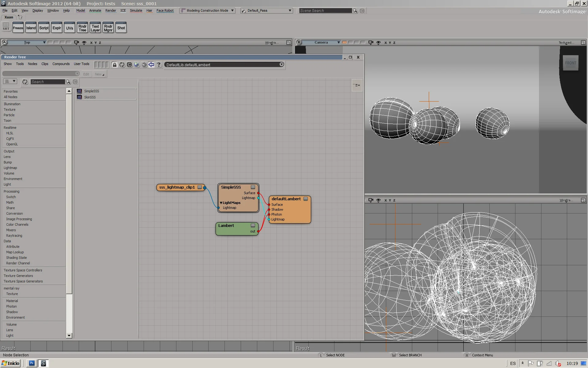Collapse the defaultLambert node
Viewport: 588px width, 368px height.
(306, 199)
